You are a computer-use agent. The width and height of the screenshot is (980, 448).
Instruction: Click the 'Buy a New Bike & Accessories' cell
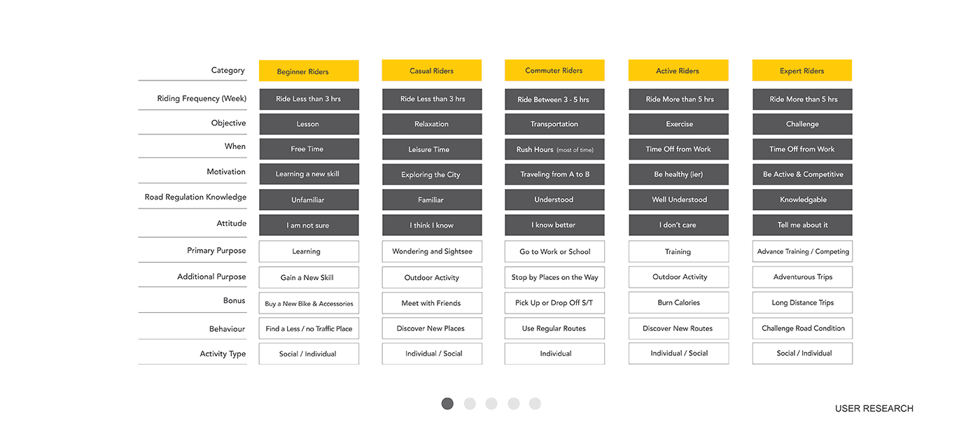tap(309, 303)
